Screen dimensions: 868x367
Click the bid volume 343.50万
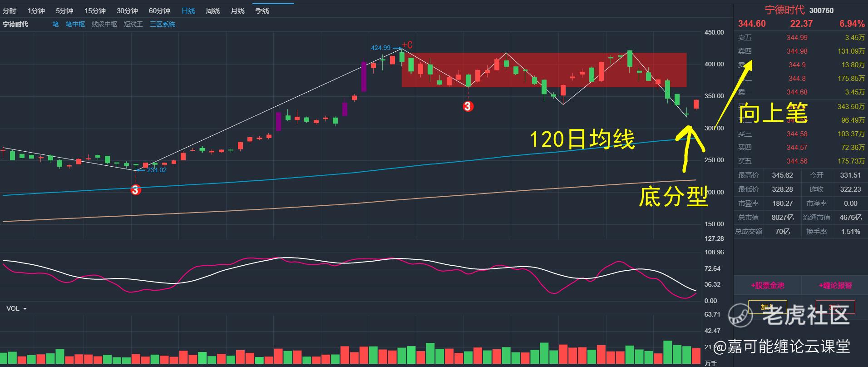tap(851, 107)
